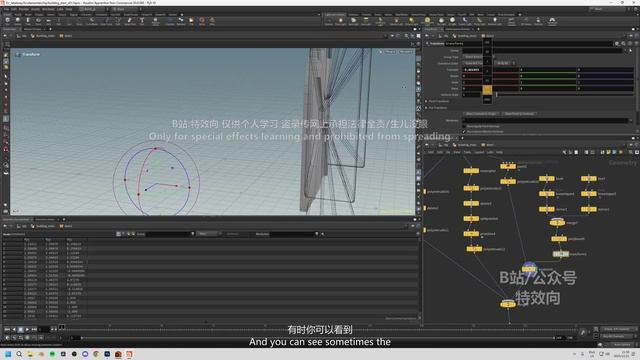Toggle real time playback button

coord(7,338)
